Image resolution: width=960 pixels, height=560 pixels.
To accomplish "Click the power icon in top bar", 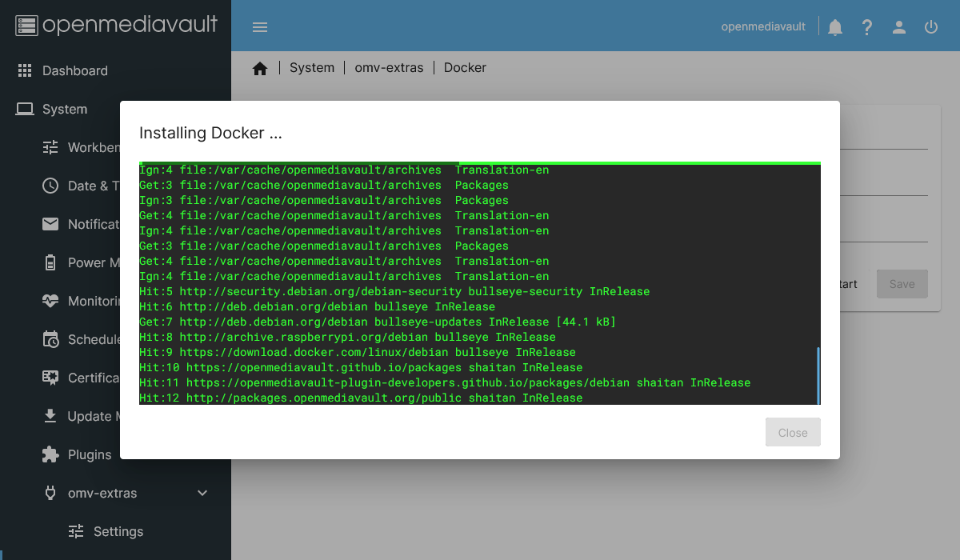I will point(931,27).
